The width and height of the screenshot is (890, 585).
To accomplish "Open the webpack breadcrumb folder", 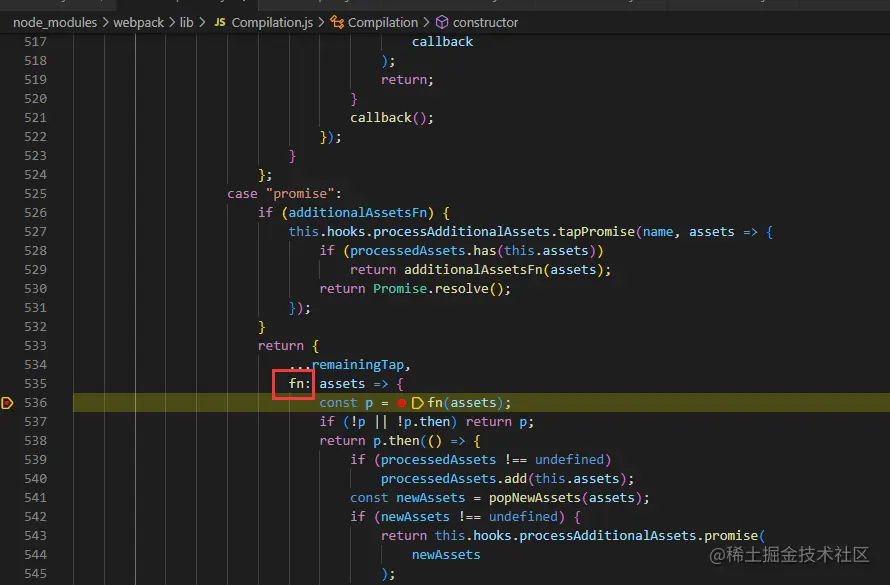I will pyautogui.click(x=138, y=23).
